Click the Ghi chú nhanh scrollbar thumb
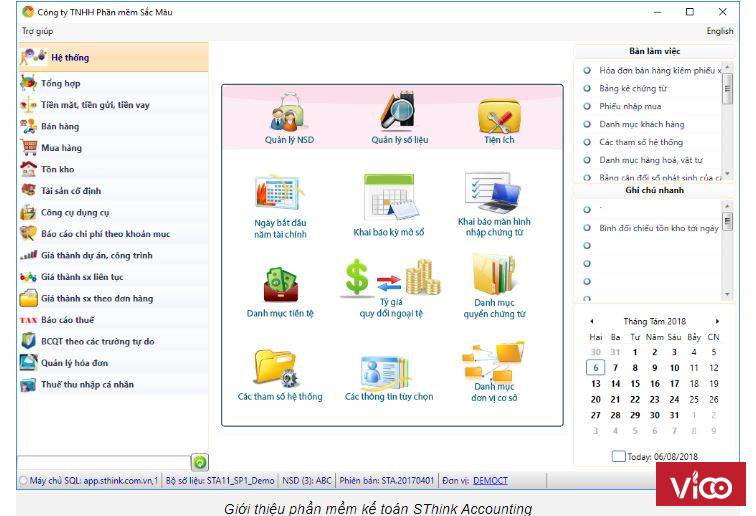This screenshot has width=756, height=516. 728,221
